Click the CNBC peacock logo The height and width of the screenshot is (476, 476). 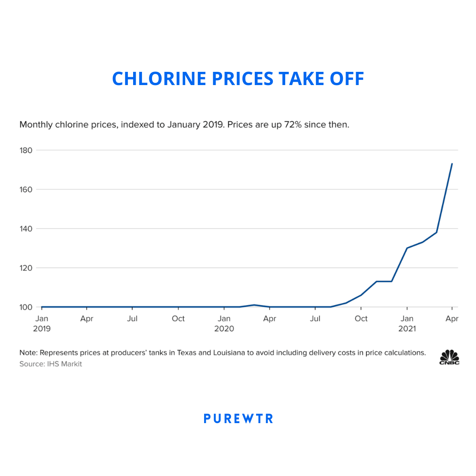(x=449, y=357)
